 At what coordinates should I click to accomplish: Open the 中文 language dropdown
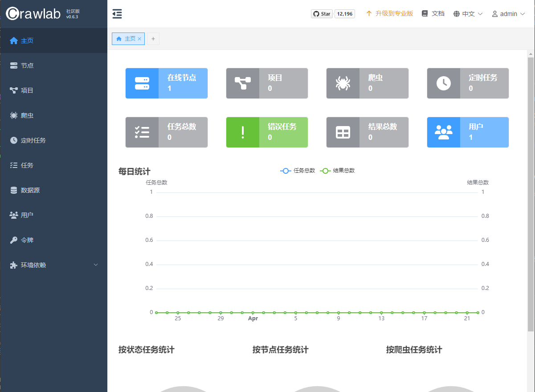(468, 14)
